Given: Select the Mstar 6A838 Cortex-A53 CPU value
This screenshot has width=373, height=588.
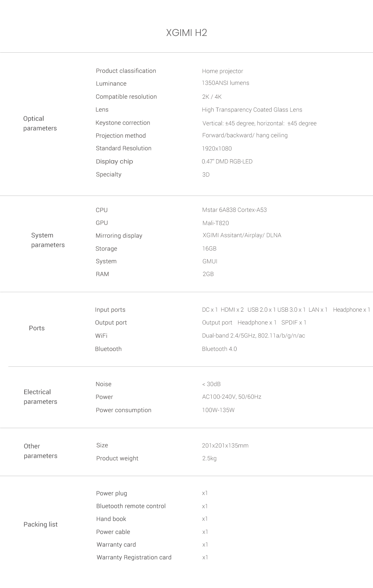Looking at the screenshot, I should [x=234, y=210].
